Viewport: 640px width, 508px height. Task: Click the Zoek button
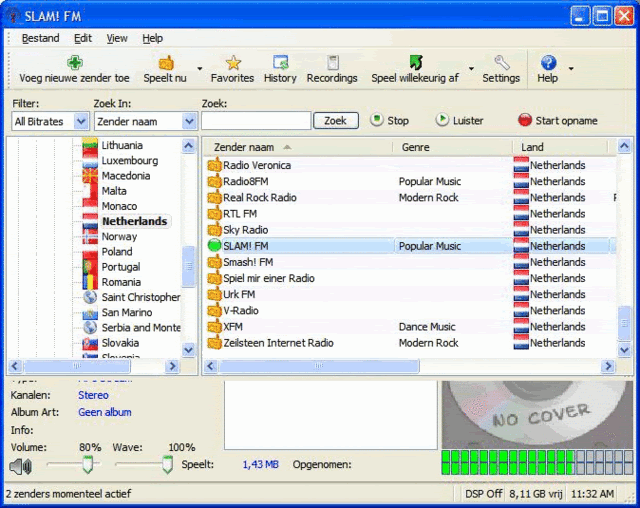pos(336,120)
